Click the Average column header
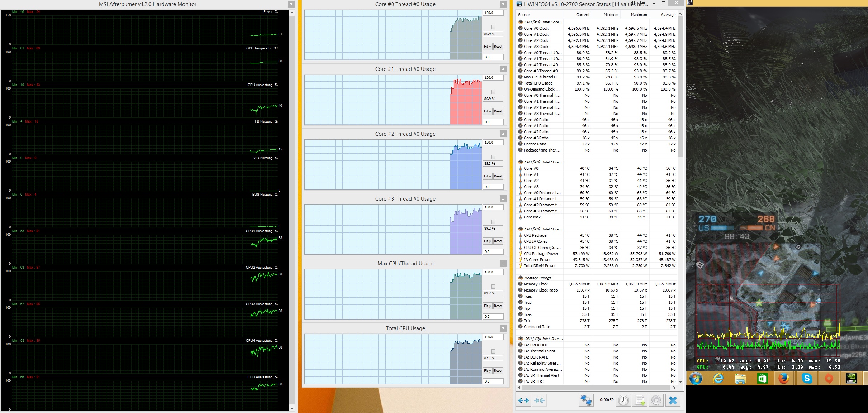 pos(668,15)
